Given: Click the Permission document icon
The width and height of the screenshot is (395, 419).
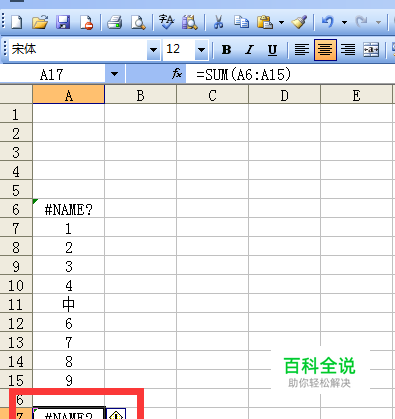Looking at the screenshot, I should (86, 23).
